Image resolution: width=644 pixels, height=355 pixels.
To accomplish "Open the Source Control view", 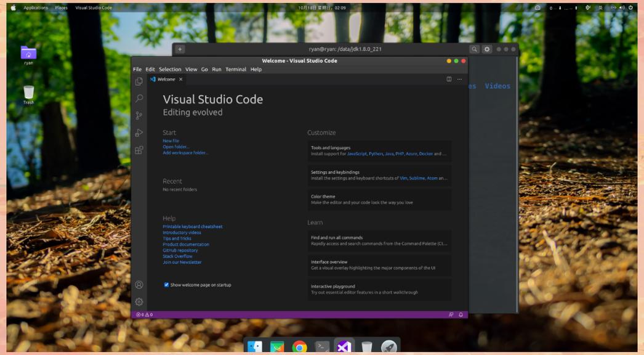I will (x=139, y=116).
